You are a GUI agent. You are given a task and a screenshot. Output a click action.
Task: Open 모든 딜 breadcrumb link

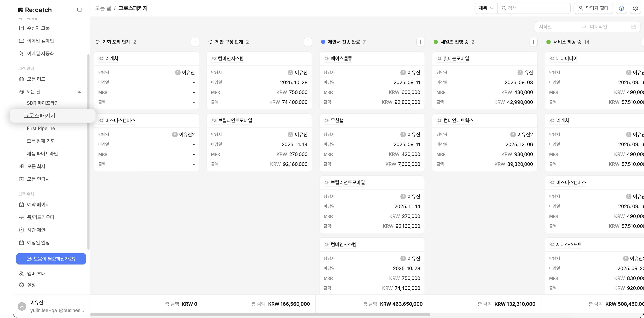point(103,8)
